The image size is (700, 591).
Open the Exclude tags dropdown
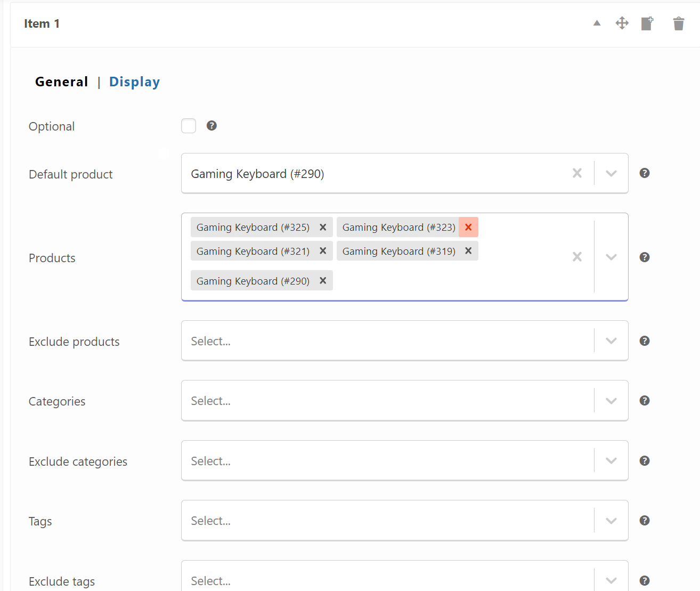click(x=611, y=580)
